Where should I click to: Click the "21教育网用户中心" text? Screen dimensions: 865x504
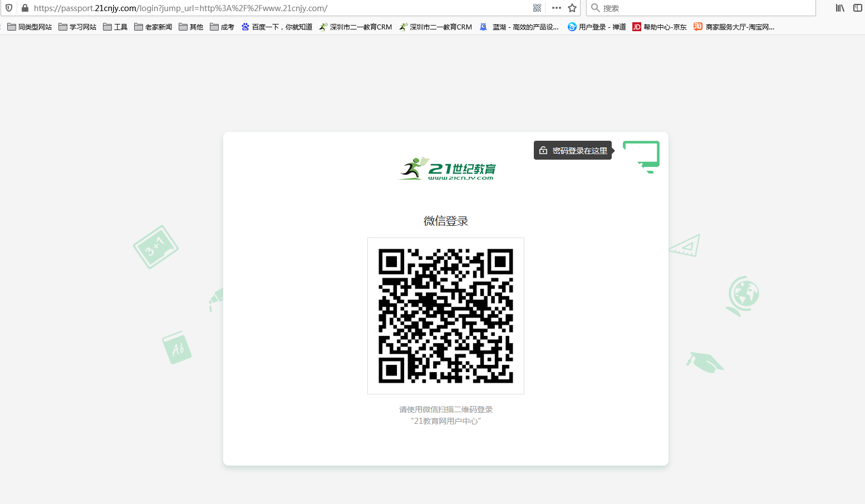point(446,421)
